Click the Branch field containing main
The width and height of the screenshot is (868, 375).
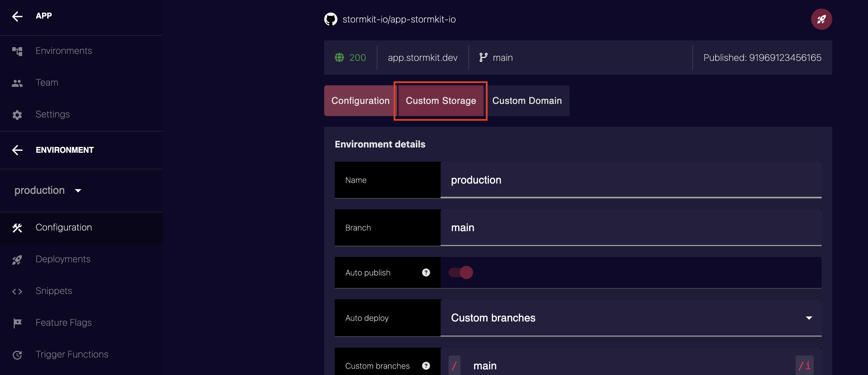[631, 228]
